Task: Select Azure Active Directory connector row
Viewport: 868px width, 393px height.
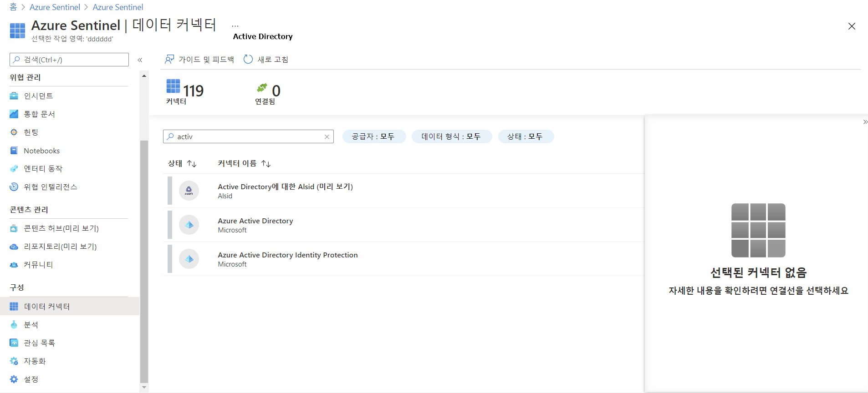Action: click(403, 225)
